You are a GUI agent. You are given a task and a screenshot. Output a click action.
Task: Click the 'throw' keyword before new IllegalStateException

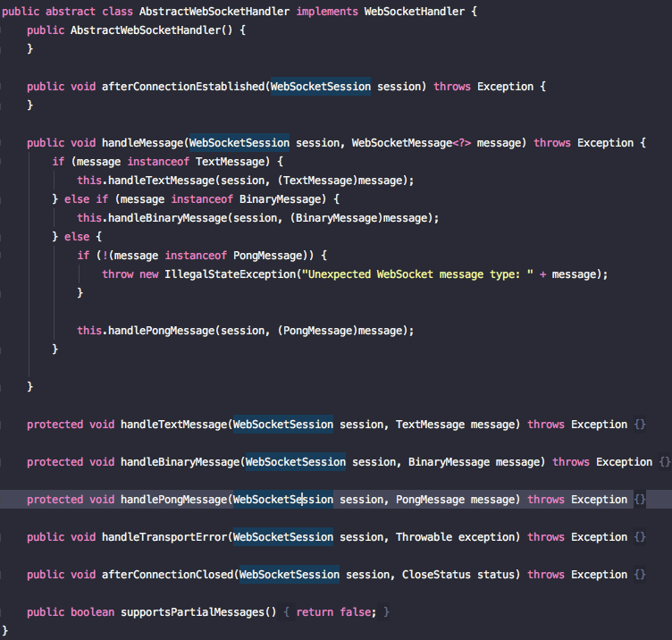(117, 274)
